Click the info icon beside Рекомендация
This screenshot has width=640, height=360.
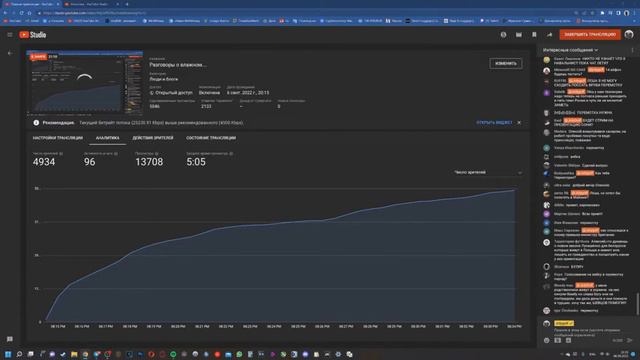click(36, 122)
